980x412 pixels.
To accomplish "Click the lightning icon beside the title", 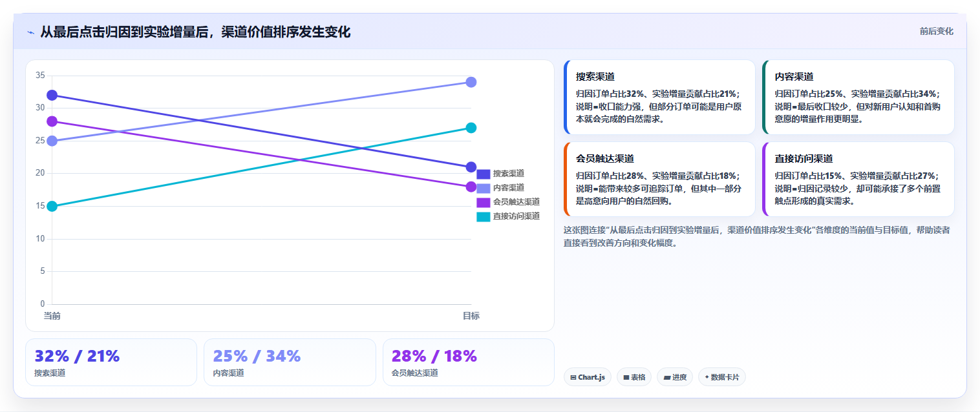I will [x=30, y=32].
